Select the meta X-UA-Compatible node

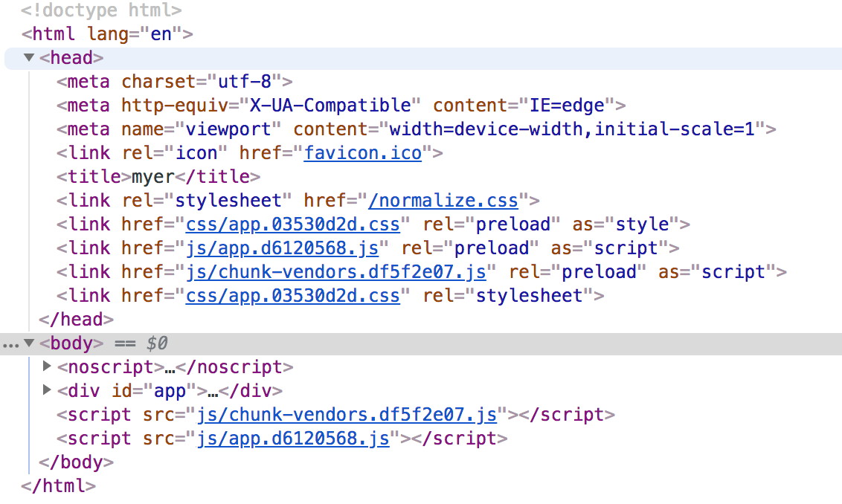click(341, 106)
